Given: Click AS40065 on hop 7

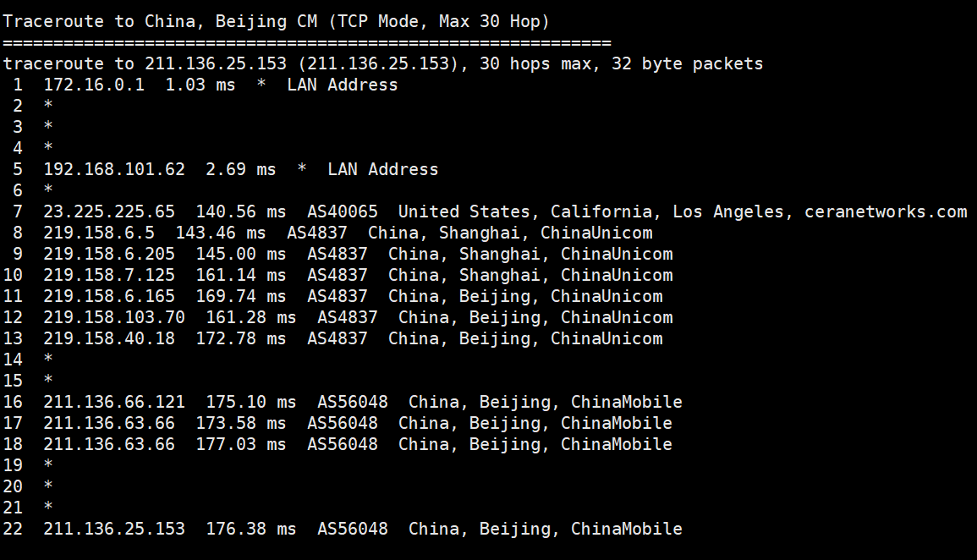Looking at the screenshot, I should pyautogui.click(x=343, y=211).
